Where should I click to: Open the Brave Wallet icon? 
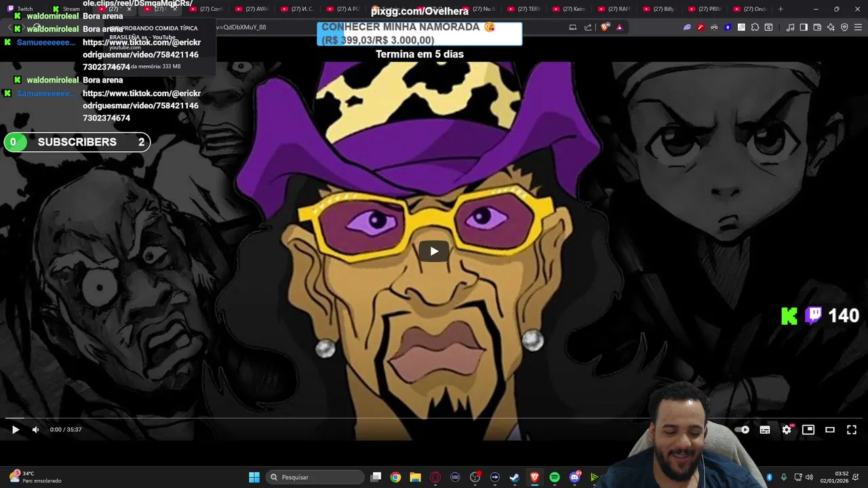(817, 27)
